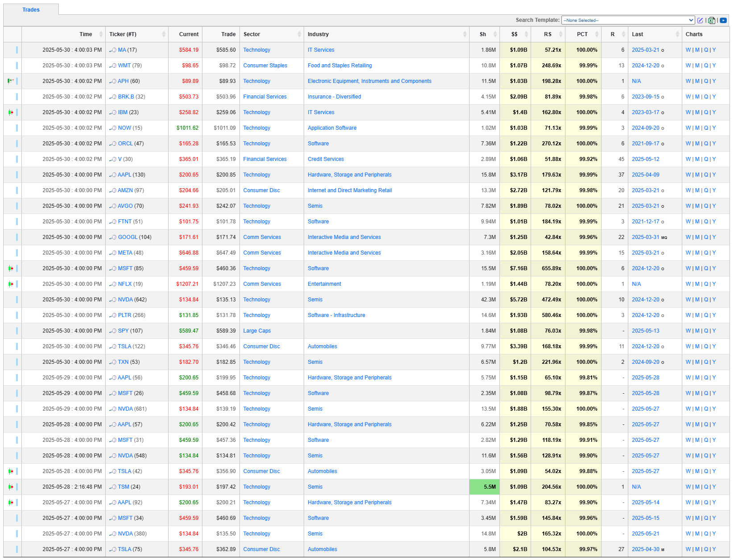Open the META (48) ticker link
734x560 pixels.
[x=125, y=253]
